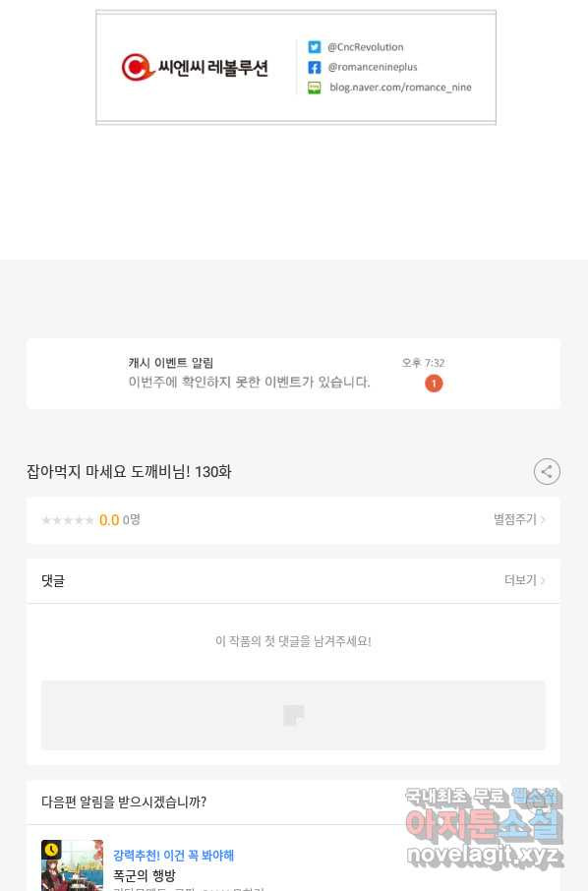Open blog.naver.com/romance_nine link
The height and width of the screenshot is (891, 588).
pyautogui.click(x=400, y=88)
